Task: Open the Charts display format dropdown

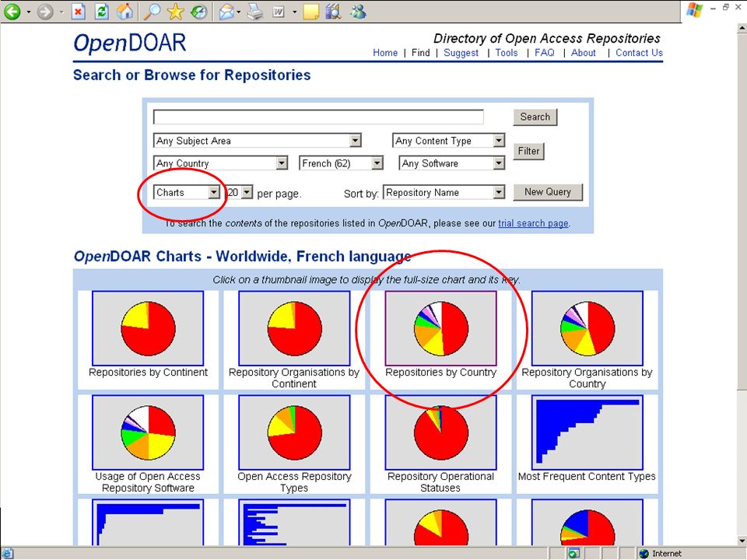Action: [187, 192]
